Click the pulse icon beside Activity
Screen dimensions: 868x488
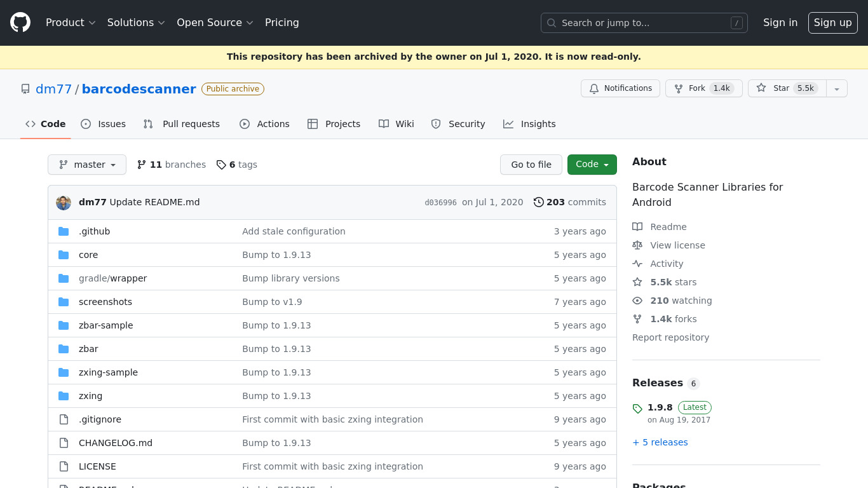click(637, 264)
